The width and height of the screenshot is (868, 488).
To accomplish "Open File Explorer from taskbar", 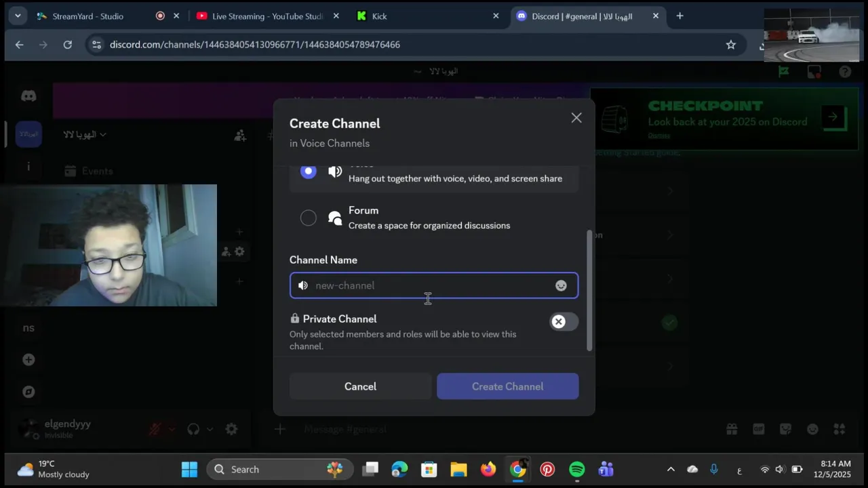I will pyautogui.click(x=458, y=469).
